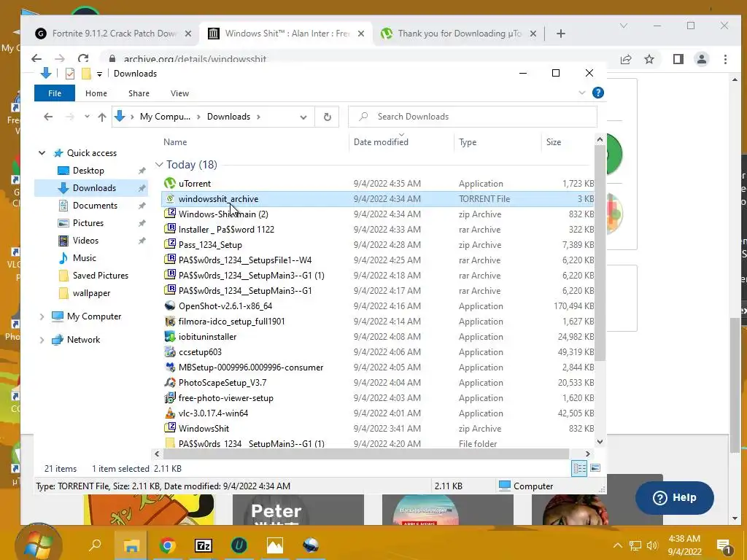Open the Share ribbon tab
Screen dimensions: 747x560
tap(139, 93)
